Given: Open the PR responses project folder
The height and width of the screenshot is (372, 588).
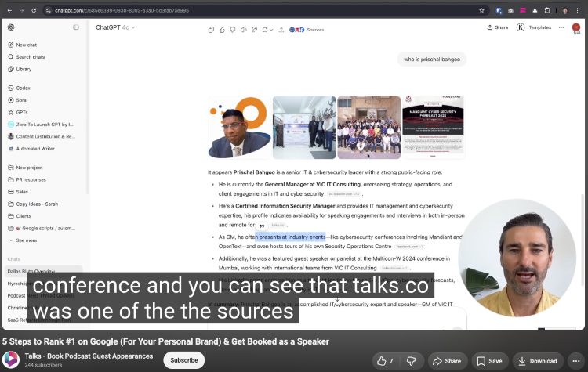Looking at the screenshot, I should 27,180.
